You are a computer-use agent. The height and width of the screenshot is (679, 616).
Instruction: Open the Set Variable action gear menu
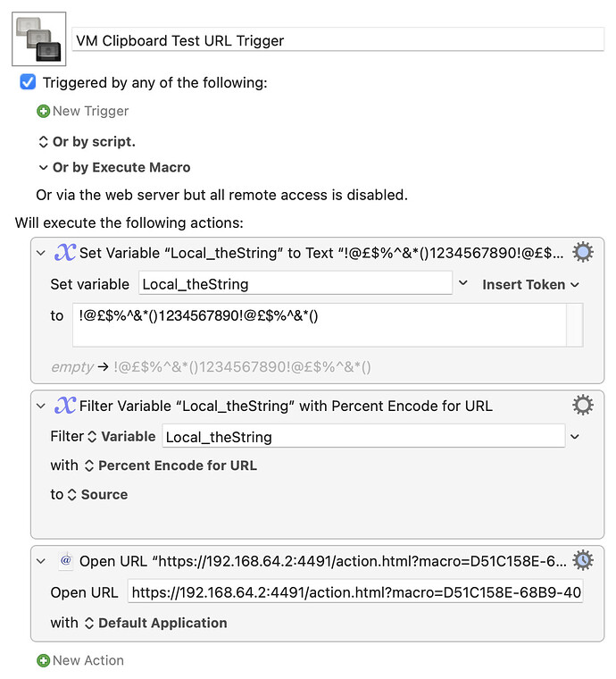pyautogui.click(x=583, y=252)
